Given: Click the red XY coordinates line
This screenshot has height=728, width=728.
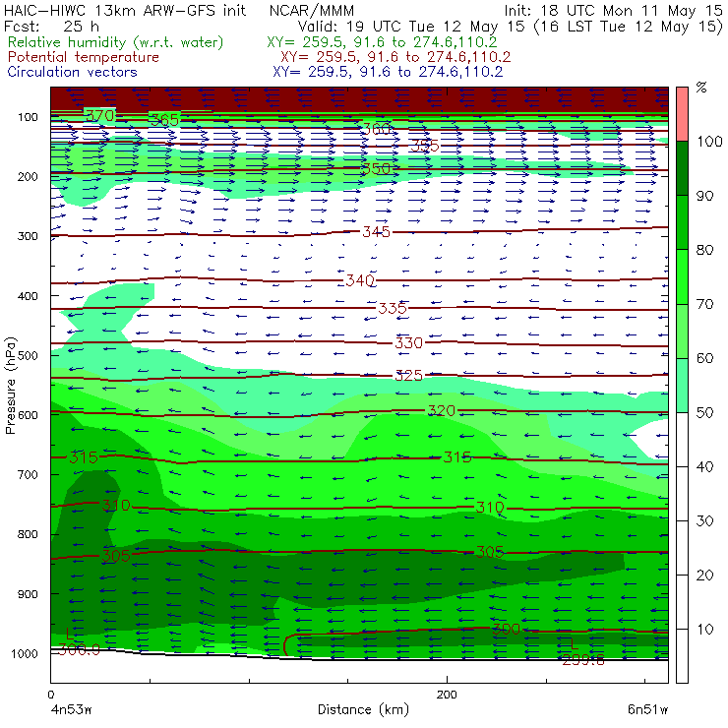Looking at the screenshot, I should (x=395, y=57).
